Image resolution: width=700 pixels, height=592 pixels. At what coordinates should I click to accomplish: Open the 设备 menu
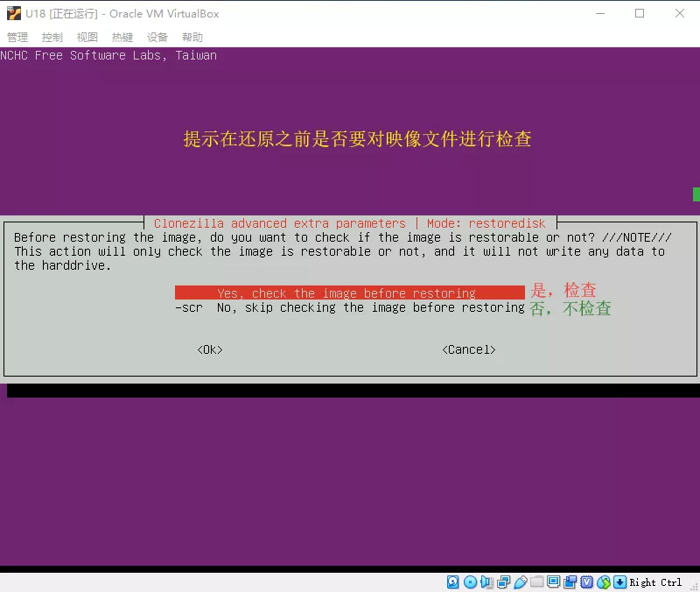pyautogui.click(x=157, y=37)
